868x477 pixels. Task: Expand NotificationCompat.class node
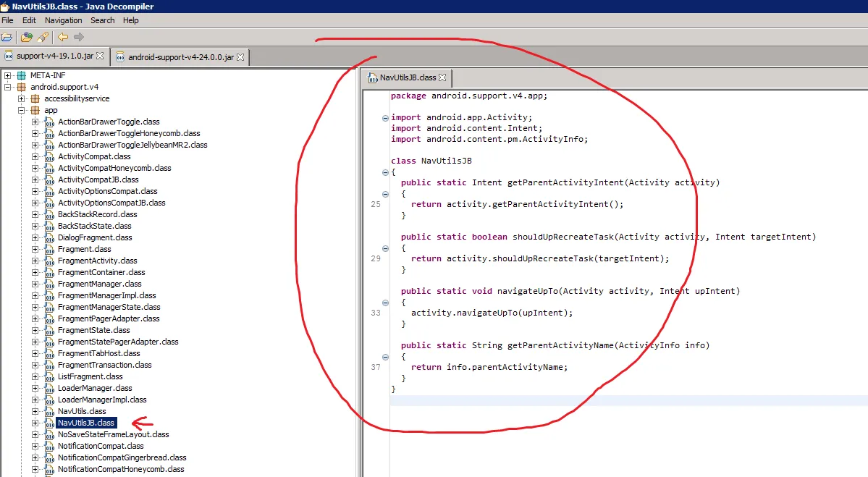pyautogui.click(x=35, y=446)
